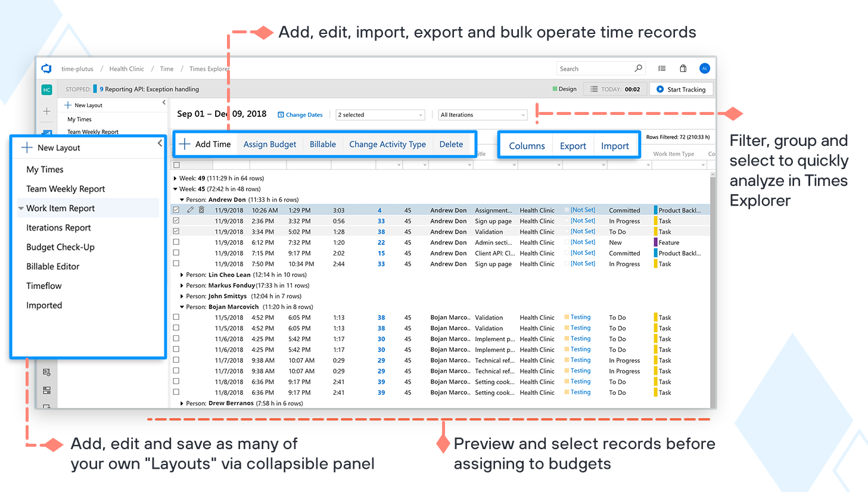Open the list view icon near the search box
This screenshot has width=868, height=492.
pos(661,68)
